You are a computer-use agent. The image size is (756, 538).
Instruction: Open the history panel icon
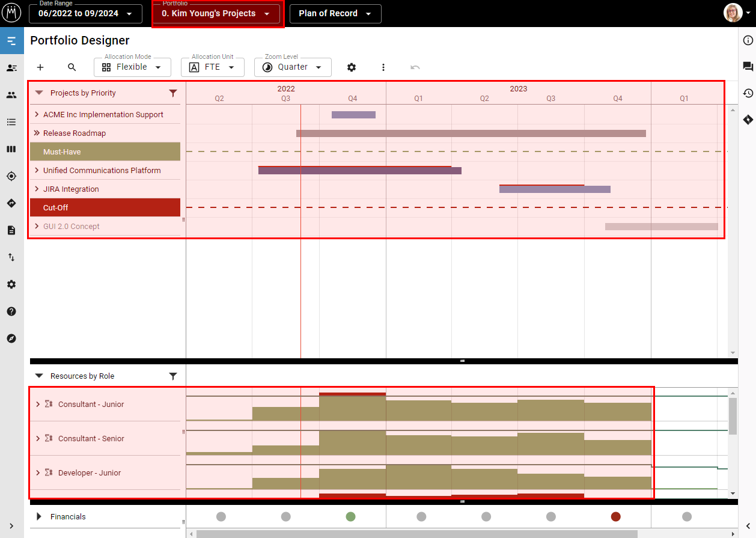pyautogui.click(x=748, y=93)
